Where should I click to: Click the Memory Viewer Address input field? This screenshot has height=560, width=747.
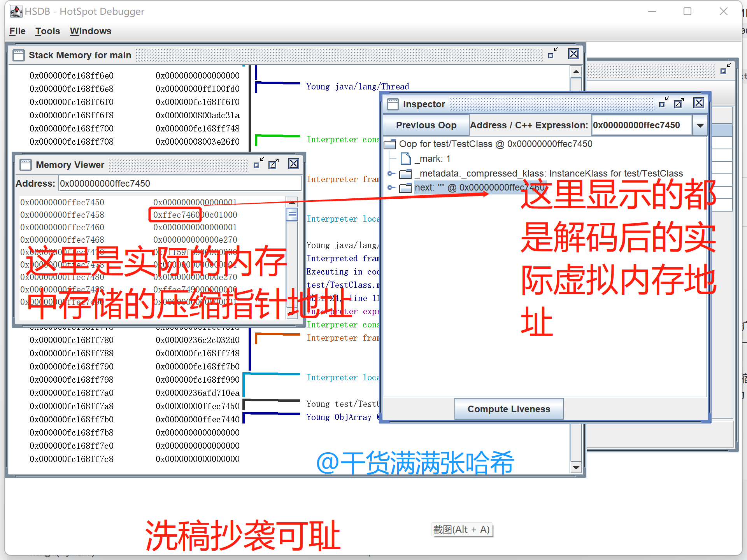pos(179,184)
